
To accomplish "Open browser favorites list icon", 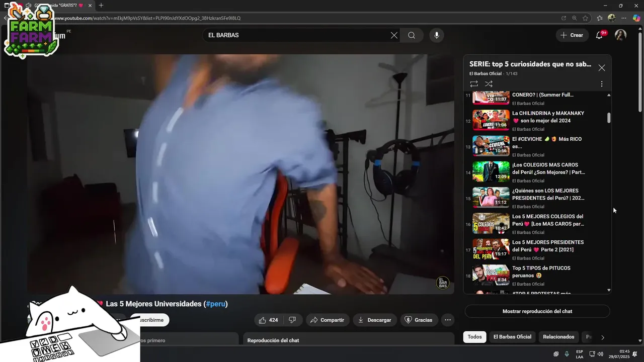I will 600,18.
